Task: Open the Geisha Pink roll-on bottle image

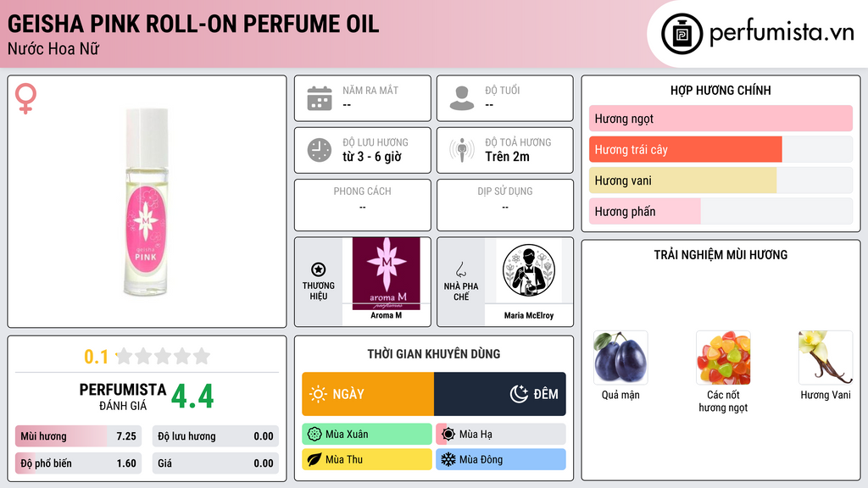Action: pyautogui.click(x=146, y=202)
